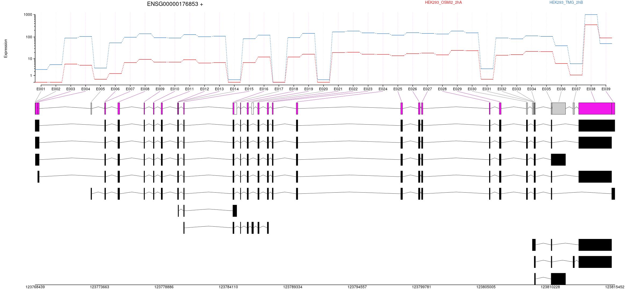Click exon label E003
This screenshot has width=644, height=292.
(71, 89)
